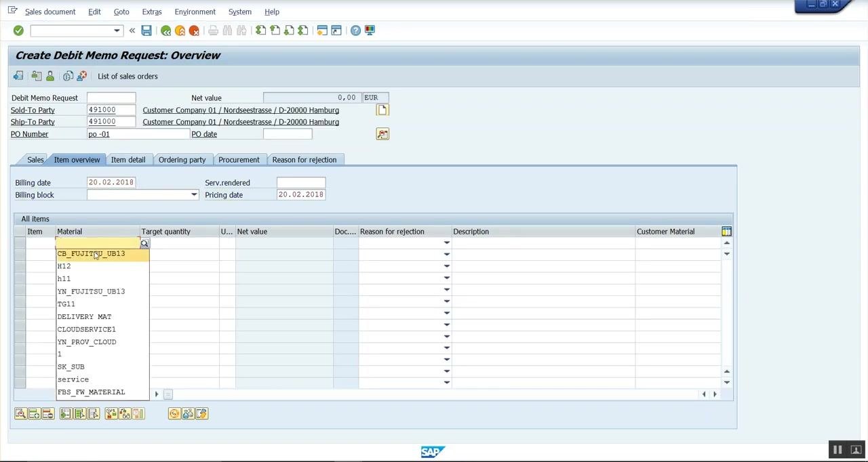Click the Save diskette icon
The image size is (868, 462).
(x=146, y=30)
